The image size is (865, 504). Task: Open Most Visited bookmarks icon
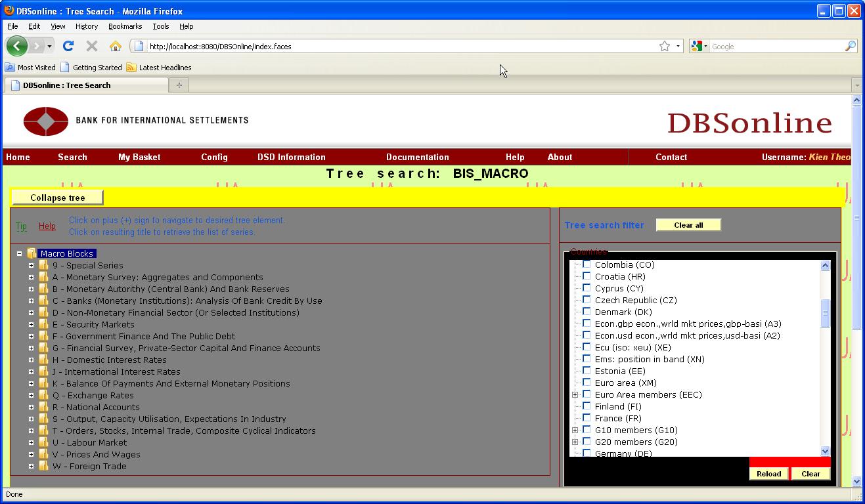click(x=10, y=67)
